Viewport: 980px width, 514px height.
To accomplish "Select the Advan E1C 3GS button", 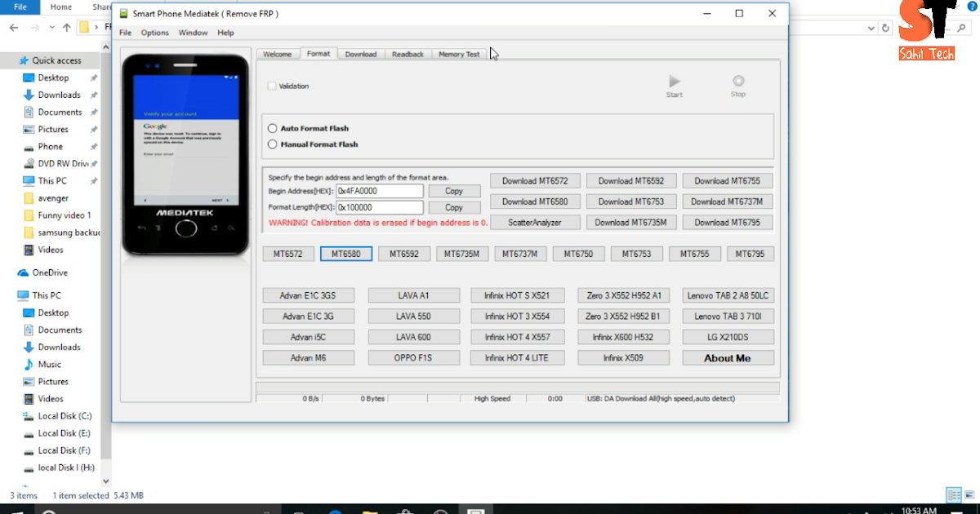I will pos(309,295).
